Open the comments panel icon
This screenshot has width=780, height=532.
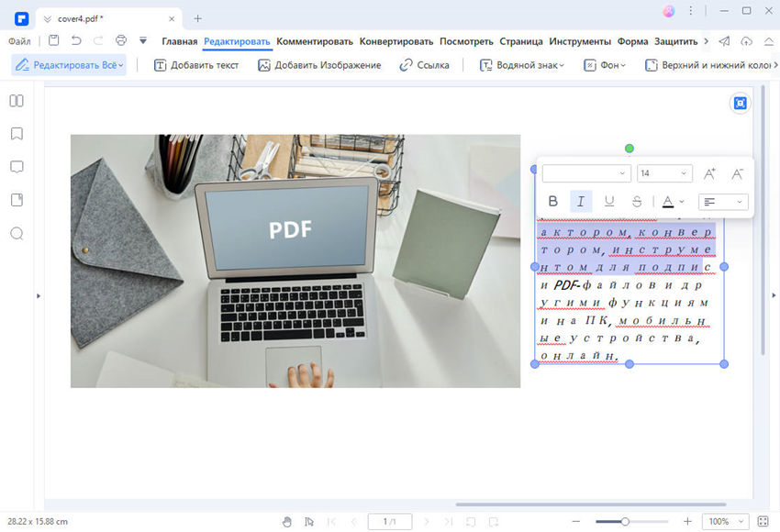click(x=17, y=167)
